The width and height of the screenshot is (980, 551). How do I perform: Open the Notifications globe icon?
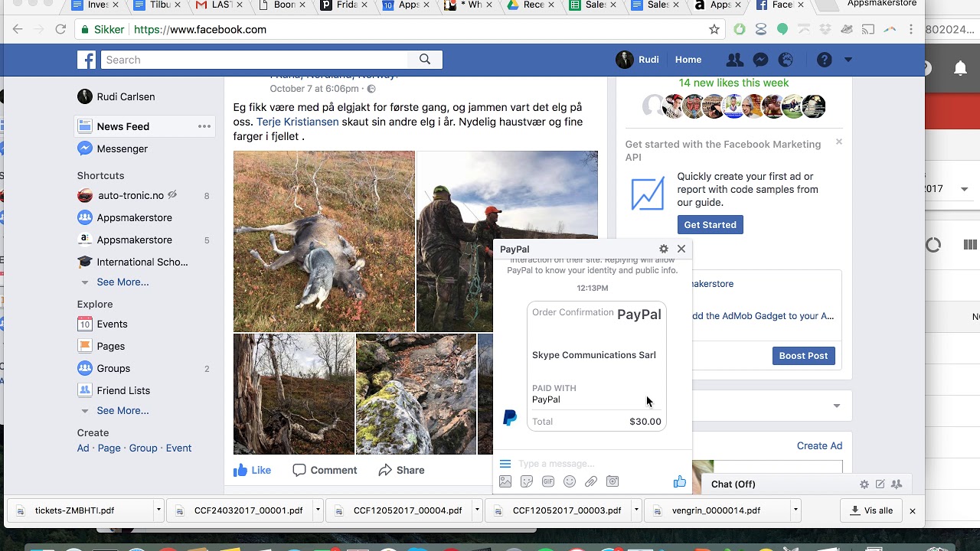[786, 60]
